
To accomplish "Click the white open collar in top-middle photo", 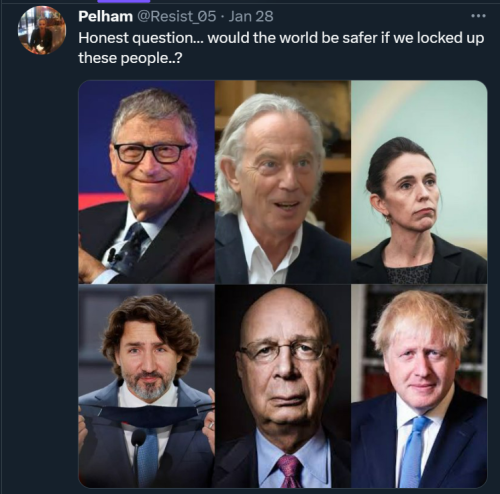I will coord(263,250).
